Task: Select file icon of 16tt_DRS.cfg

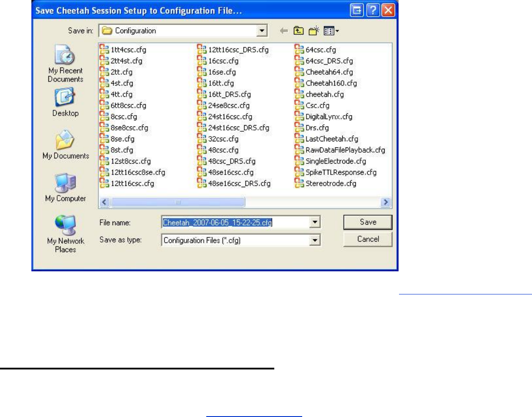Action: point(201,94)
